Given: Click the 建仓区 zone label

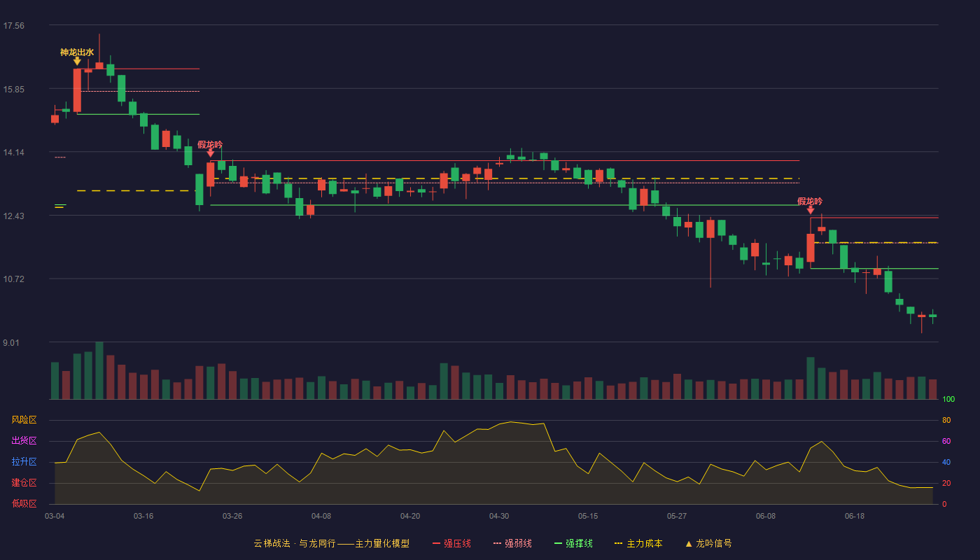Looking at the screenshot, I should (24, 483).
